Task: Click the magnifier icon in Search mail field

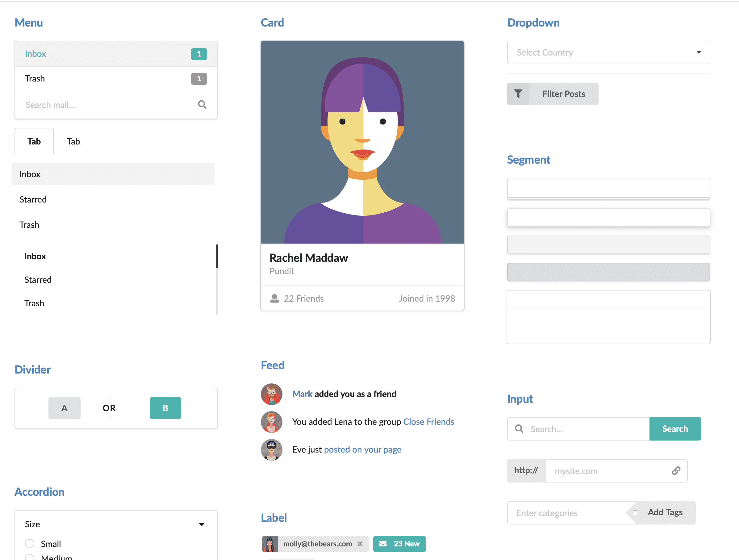Action: [x=202, y=105]
